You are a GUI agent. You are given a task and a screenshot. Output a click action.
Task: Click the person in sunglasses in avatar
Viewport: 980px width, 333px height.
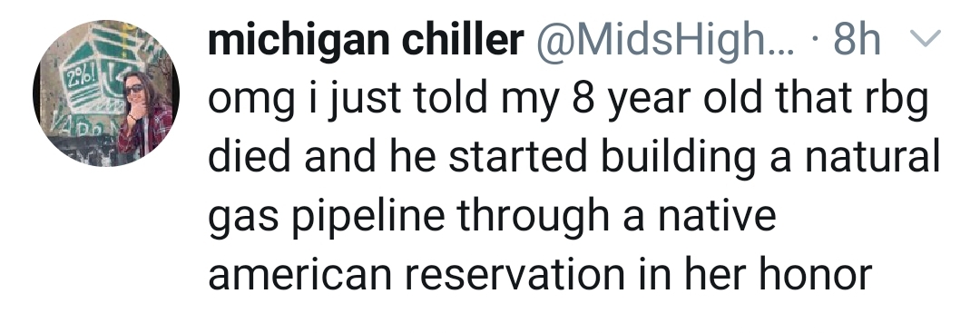[142, 113]
